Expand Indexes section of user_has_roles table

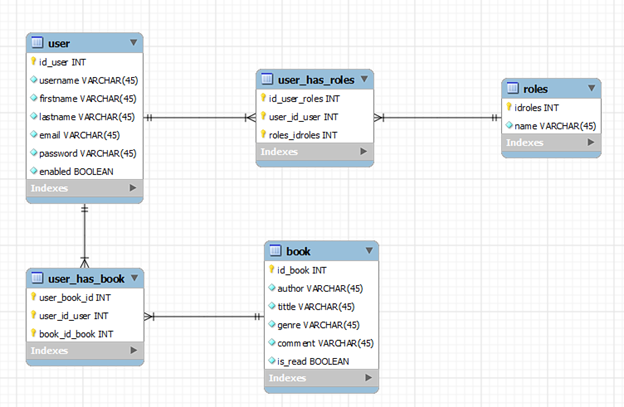[363, 152]
